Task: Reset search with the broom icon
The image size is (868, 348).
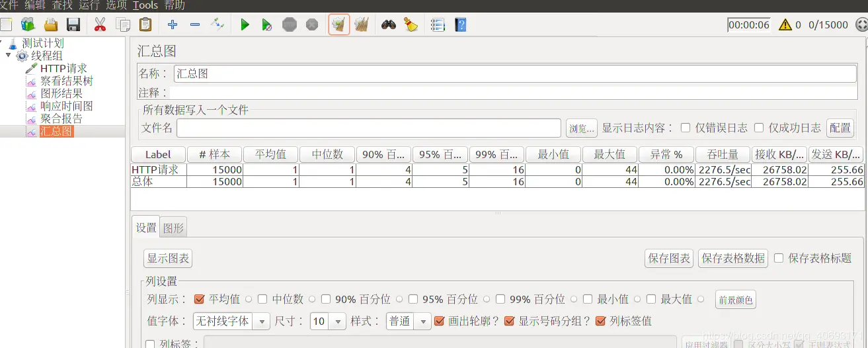Action: coord(411,25)
